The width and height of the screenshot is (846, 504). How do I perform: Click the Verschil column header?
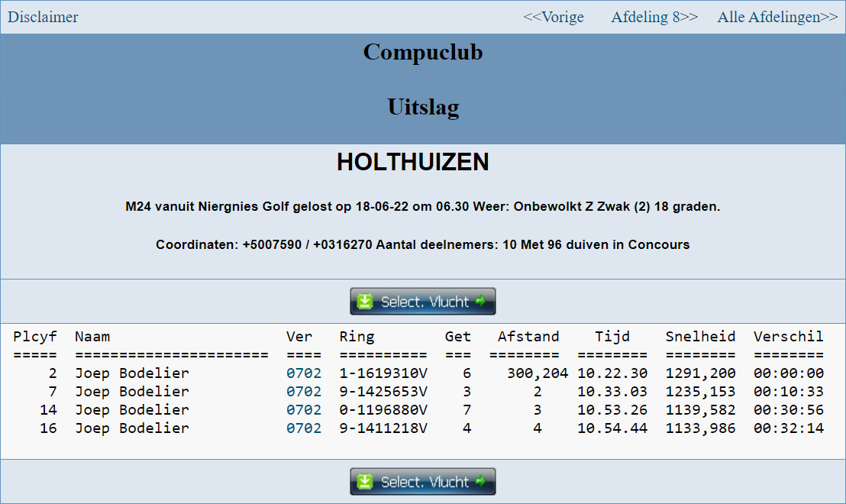(788, 337)
